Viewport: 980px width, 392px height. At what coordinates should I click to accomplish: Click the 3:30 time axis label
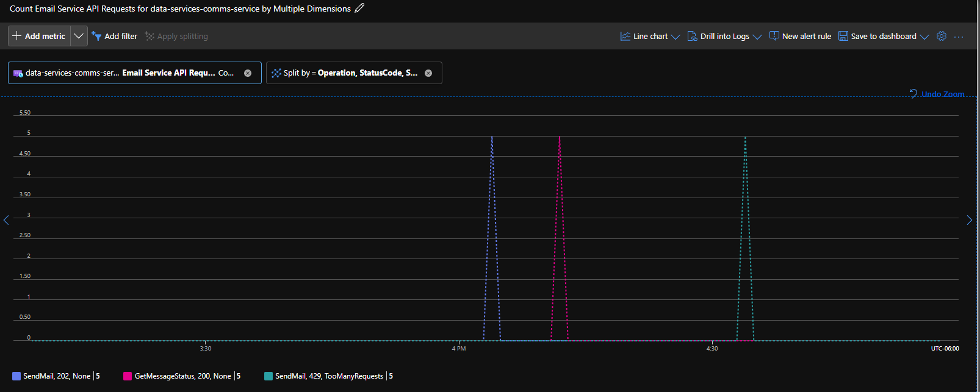pyautogui.click(x=206, y=349)
